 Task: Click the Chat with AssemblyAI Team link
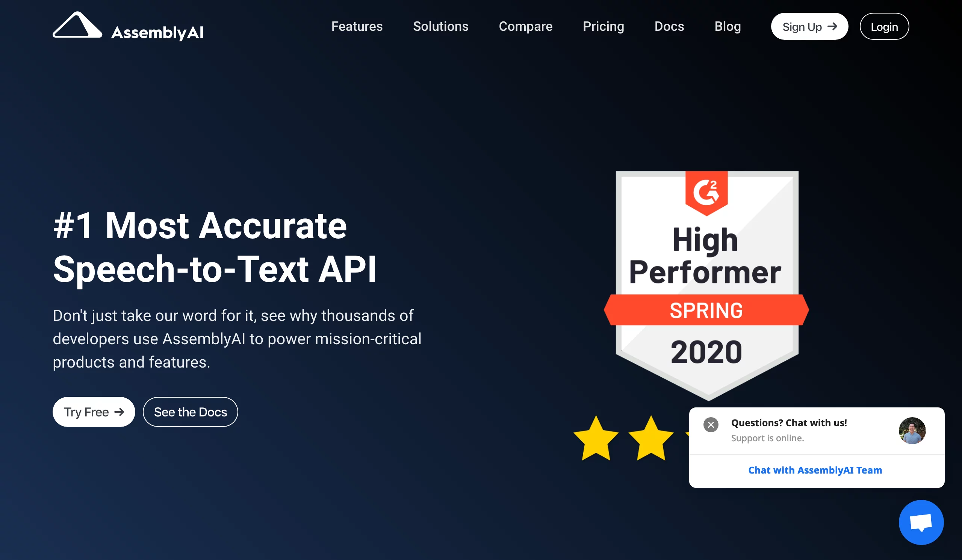pos(815,470)
